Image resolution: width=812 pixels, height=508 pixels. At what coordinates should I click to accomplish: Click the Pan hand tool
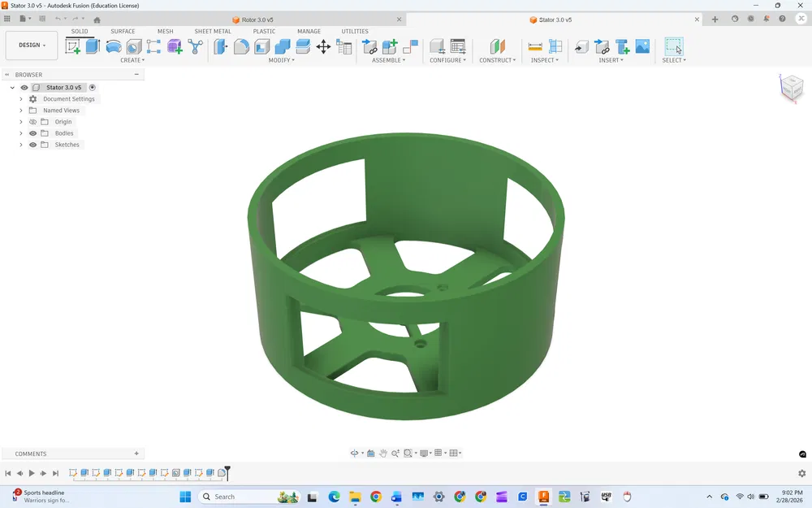coord(382,453)
